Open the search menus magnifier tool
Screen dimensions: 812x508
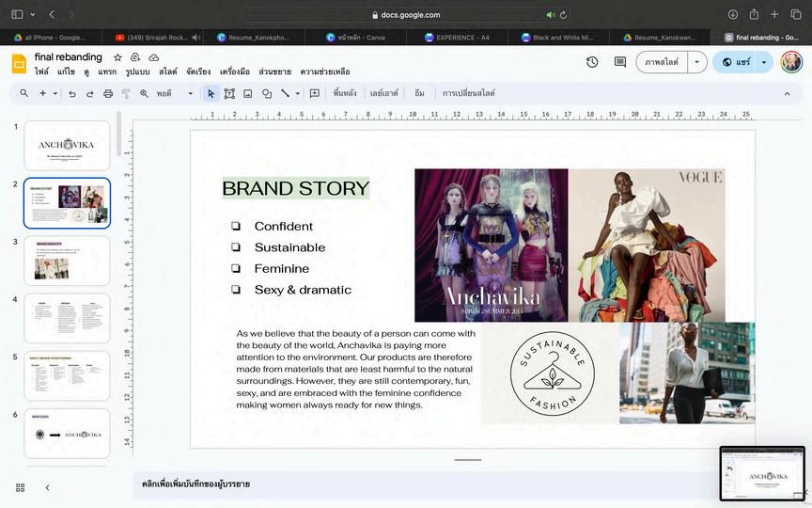tap(23, 93)
